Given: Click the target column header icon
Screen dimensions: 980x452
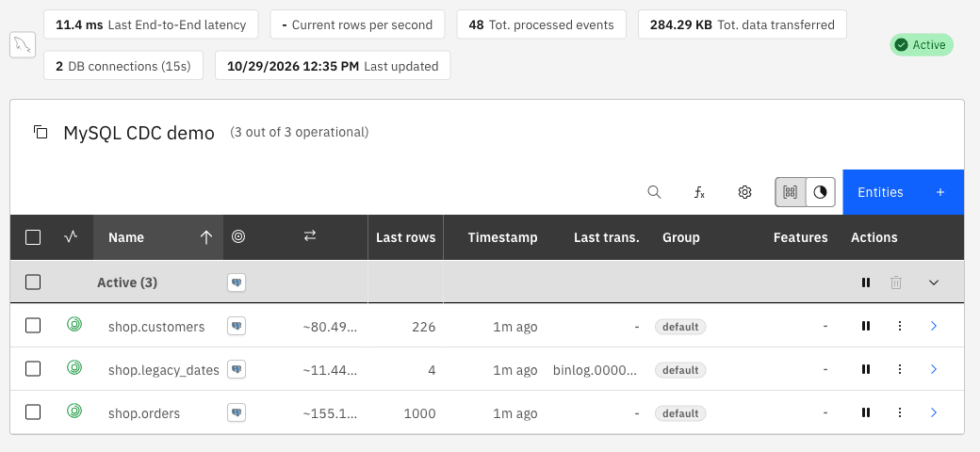Looking at the screenshot, I should click(238, 236).
